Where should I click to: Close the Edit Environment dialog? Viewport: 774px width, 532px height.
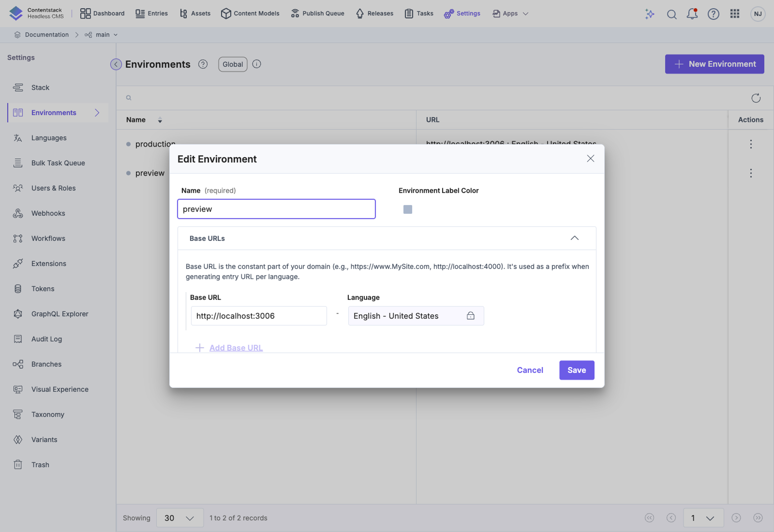coord(590,159)
